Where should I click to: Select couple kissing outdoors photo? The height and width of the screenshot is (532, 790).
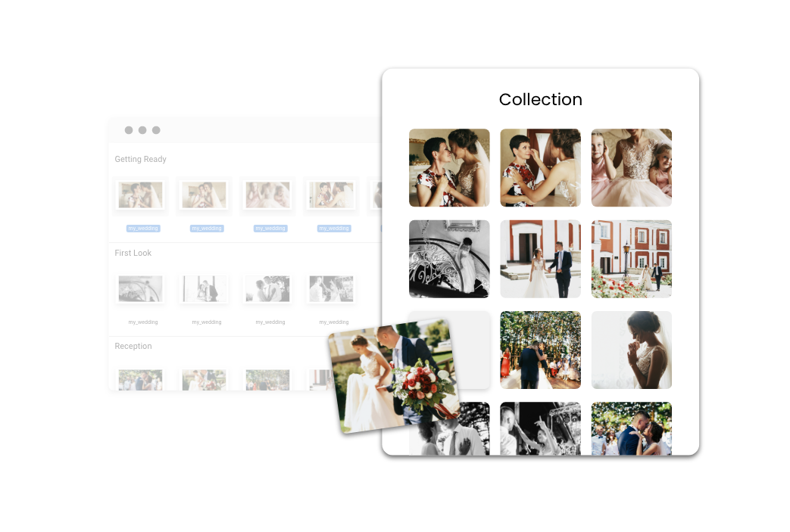pyautogui.click(x=631, y=428)
